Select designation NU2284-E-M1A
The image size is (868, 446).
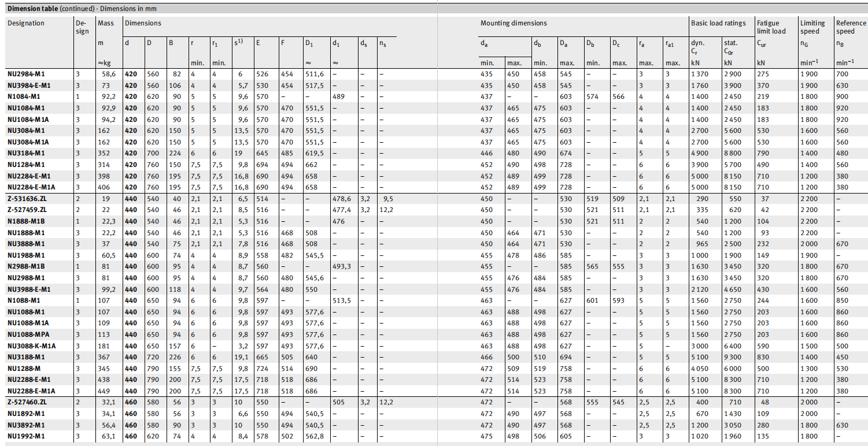[31, 187]
